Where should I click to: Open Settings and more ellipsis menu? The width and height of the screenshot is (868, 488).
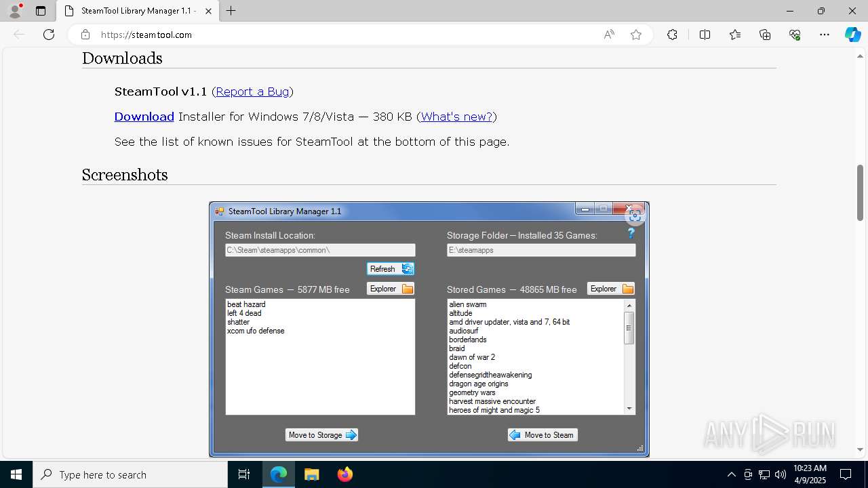[x=825, y=35]
